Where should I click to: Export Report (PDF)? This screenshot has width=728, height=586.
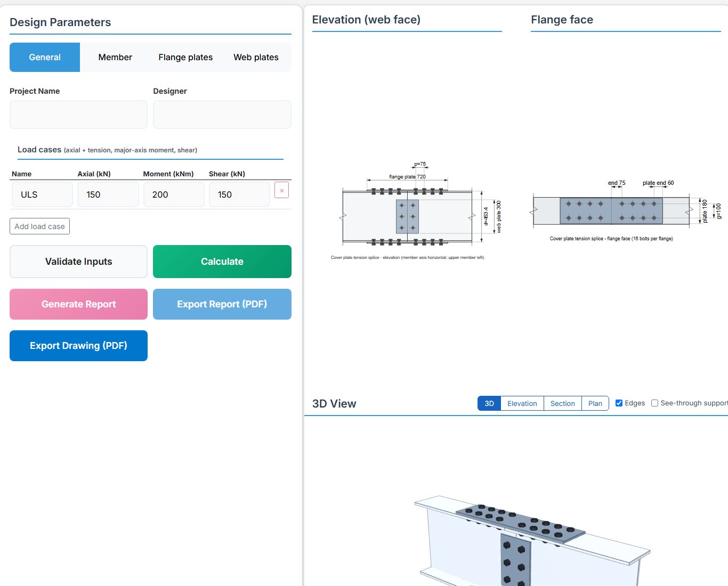[222, 304]
